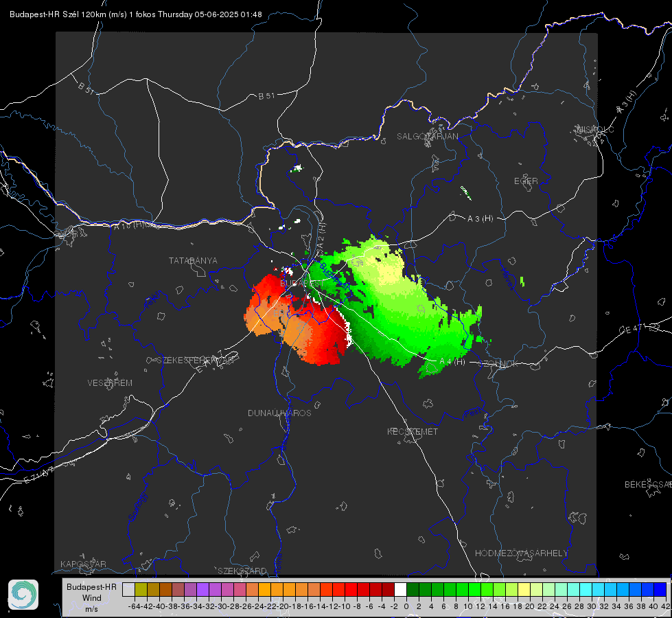Click the VESZPRÉM city label

click(110, 383)
